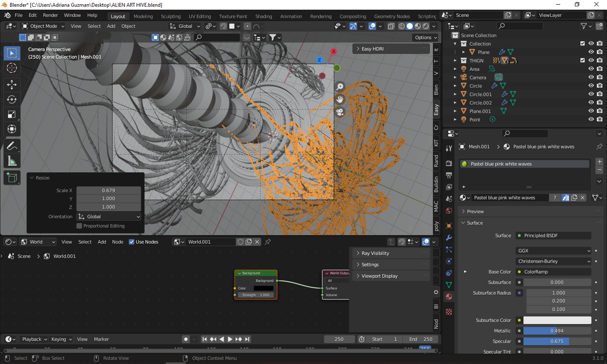Switch to wireframe viewport shading
607x364 pixels.
[x=402, y=26]
